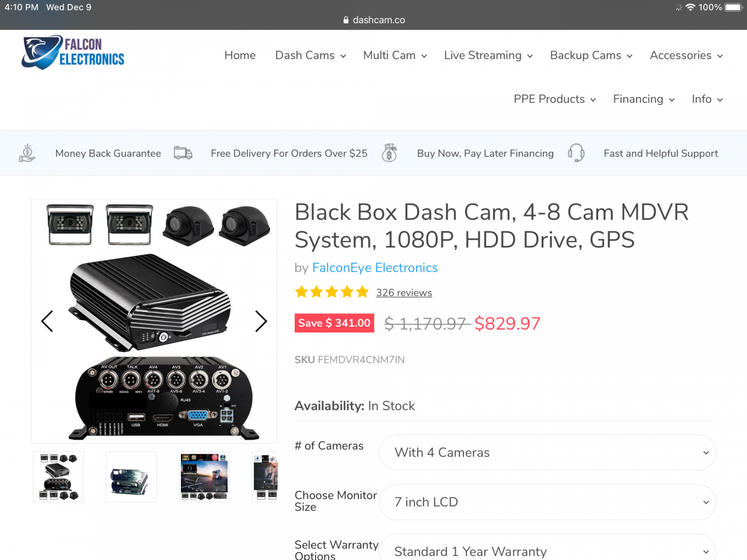Select second thumbnail showing open HDD unit

pos(131,477)
